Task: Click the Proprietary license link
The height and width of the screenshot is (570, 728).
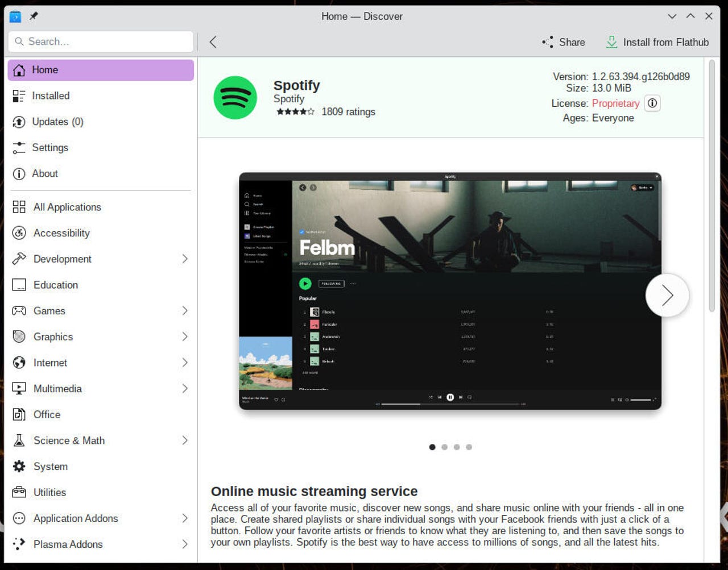Action: coord(615,103)
